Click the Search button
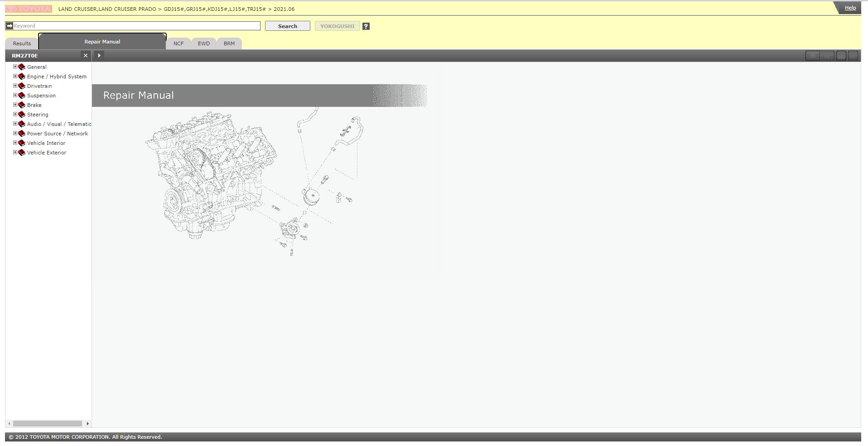 pyautogui.click(x=288, y=26)
